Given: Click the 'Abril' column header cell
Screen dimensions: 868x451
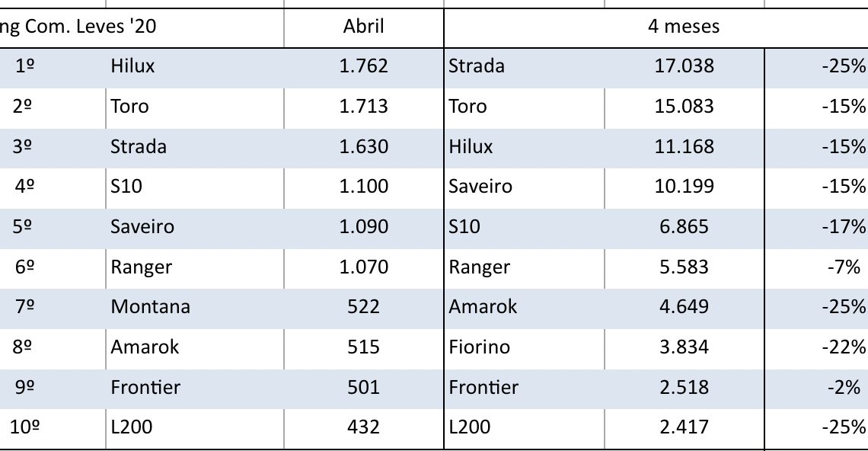Looking at the screenshot, I should (363, 27).
